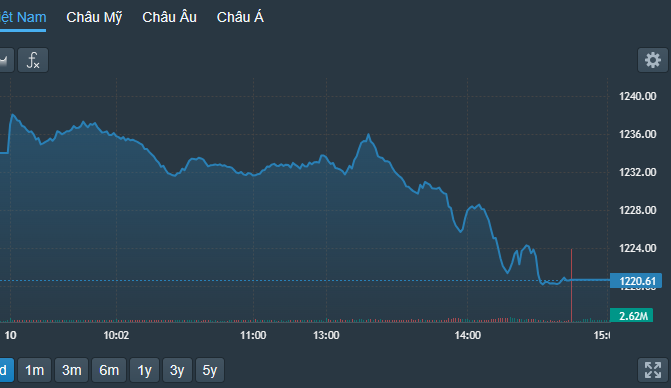This screenshot has width=671, height=388.
Task: Select the 6m time range
Action: (109, 370)
